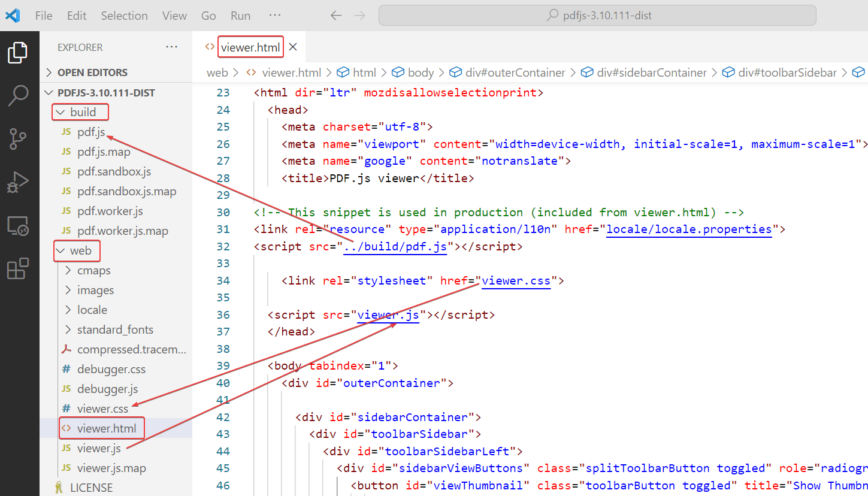The width and height of the screenshot is (868, 496).
Task: Expand the locale folder
Action: tap(116, 310)
